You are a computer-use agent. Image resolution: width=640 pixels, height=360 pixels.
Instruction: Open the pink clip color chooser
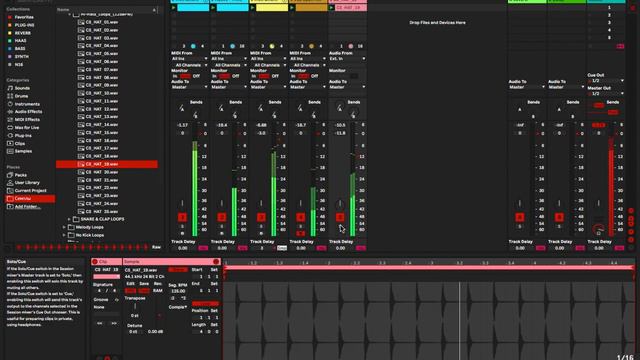107,276
